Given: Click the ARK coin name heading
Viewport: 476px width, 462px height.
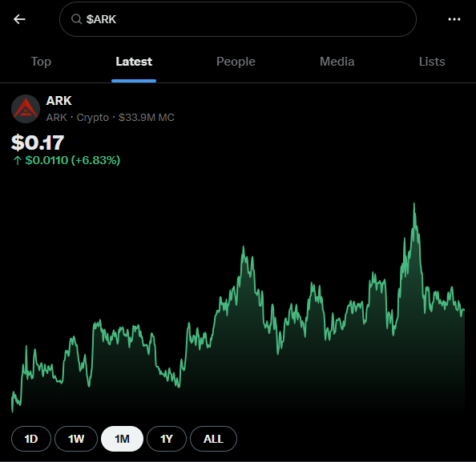Looking at the screenshot, I should (x=58, y=101).
